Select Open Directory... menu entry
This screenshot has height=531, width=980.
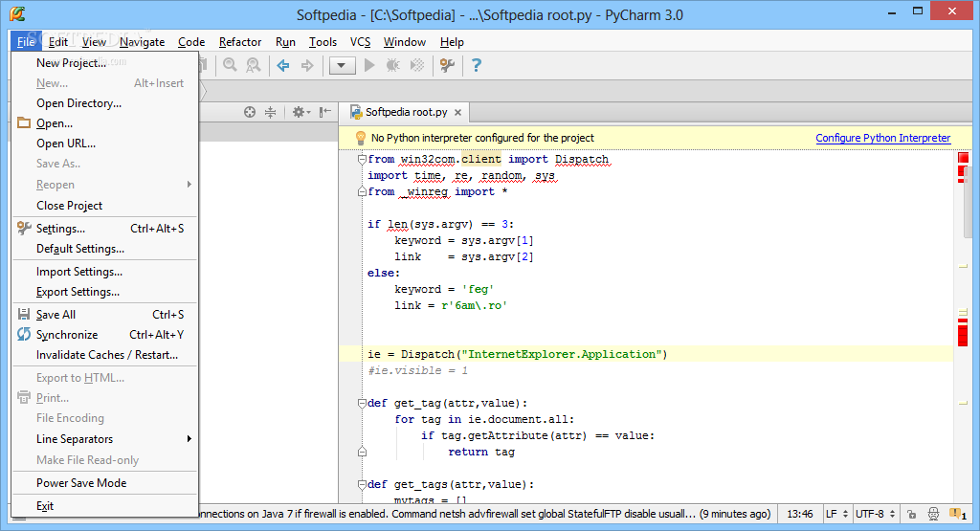(x=104, y=103)
